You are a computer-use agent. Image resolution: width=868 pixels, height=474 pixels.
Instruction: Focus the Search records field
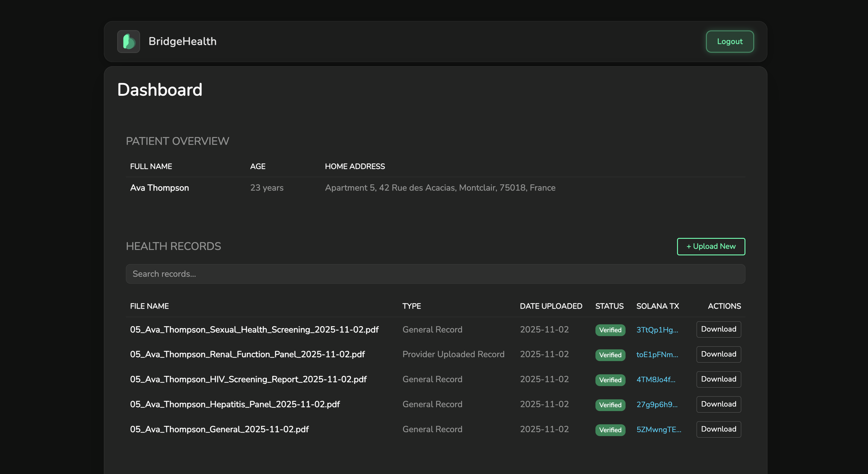[x=435, y=273]
